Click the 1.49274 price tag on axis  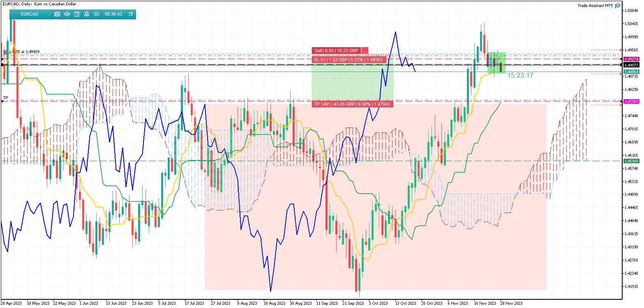pyautogui.click(x=631, y=59)
